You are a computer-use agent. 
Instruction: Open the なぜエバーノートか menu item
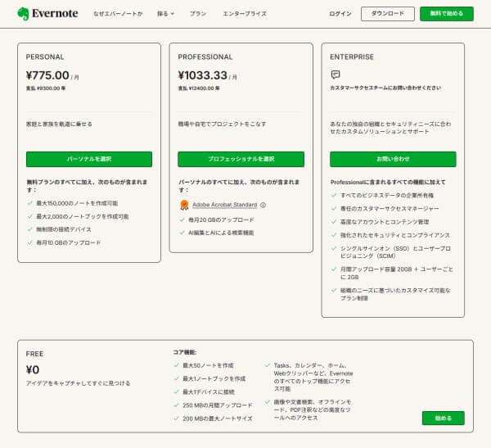click(x=117, y=14)
